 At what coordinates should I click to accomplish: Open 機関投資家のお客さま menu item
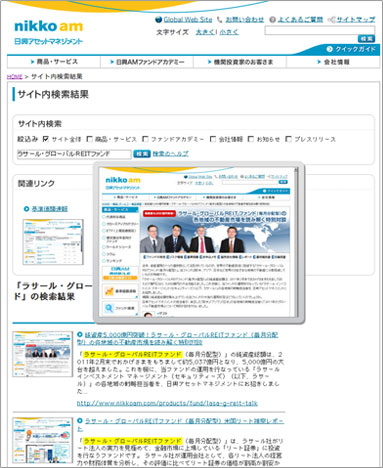point(240,62)
